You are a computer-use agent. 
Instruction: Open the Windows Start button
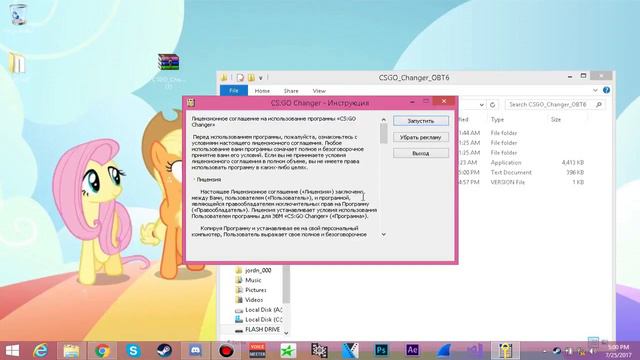click(12, 350)
